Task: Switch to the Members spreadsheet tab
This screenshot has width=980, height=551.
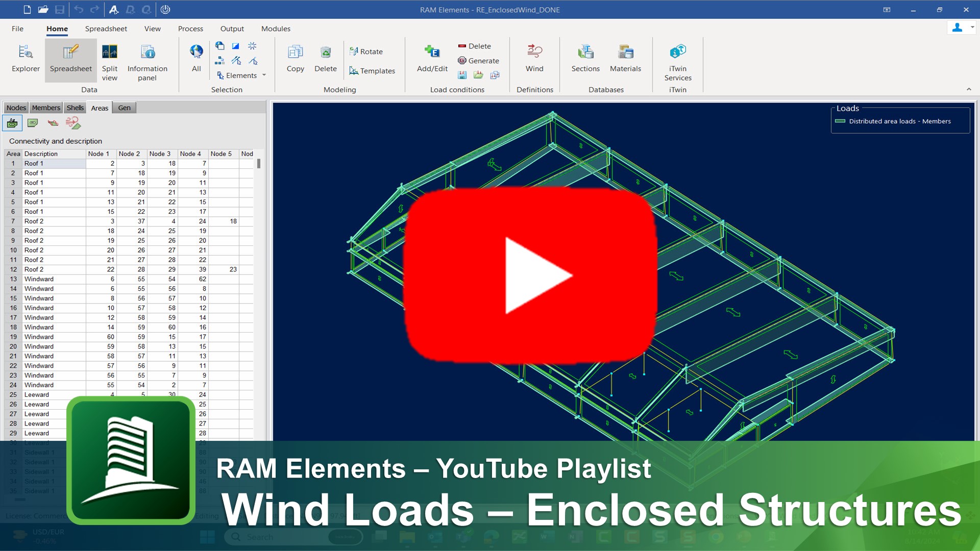Action: pos(46,108)
